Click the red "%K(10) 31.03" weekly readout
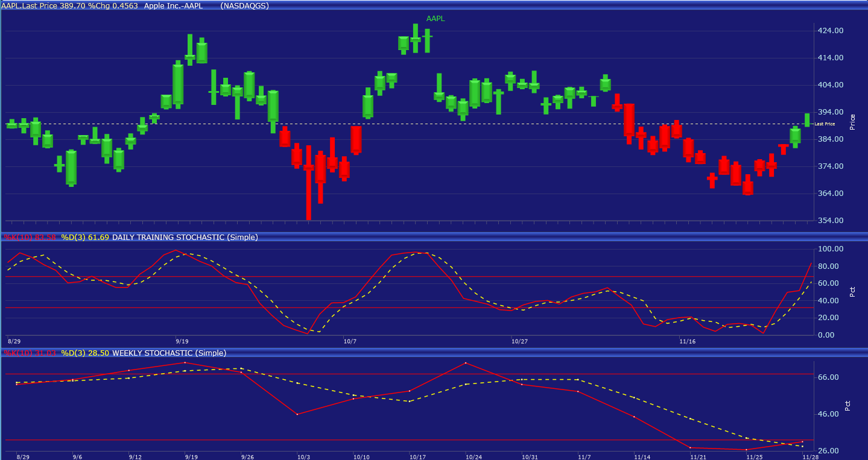 (30, 353)
